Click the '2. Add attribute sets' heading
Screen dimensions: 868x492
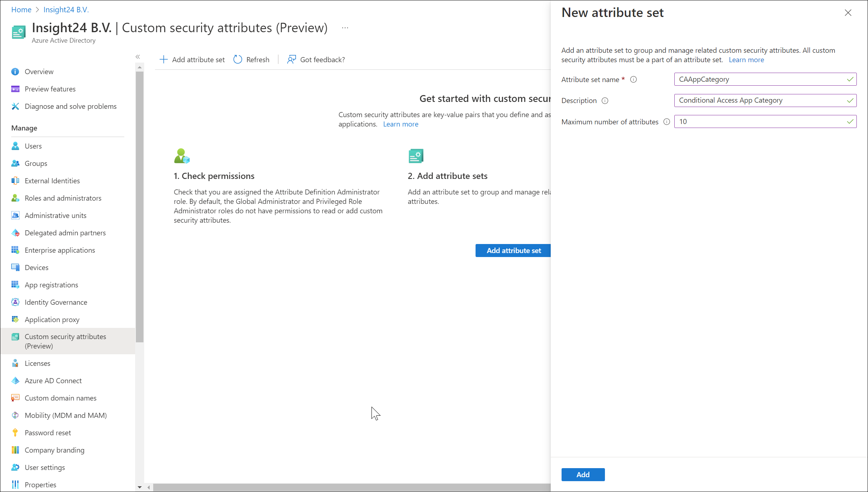(x=447, y=176)
